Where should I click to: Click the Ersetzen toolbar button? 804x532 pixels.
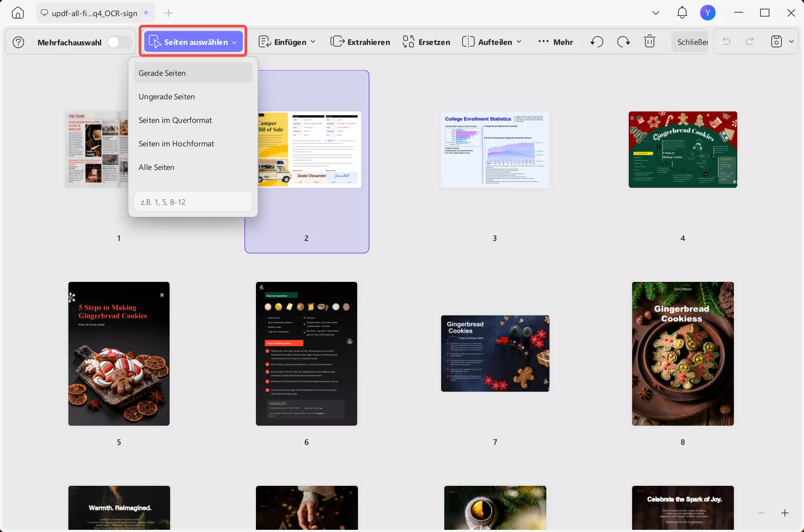[x=426, y=42]
